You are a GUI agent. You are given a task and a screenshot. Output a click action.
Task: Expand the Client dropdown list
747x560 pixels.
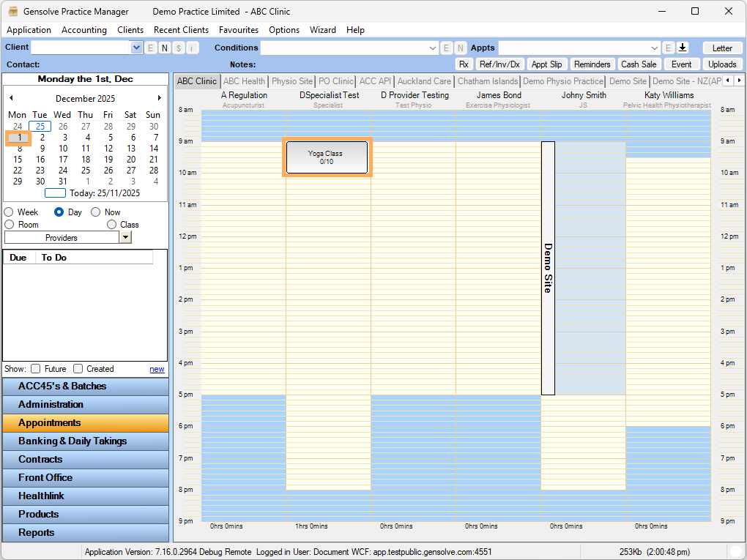(x=136, y=48)
